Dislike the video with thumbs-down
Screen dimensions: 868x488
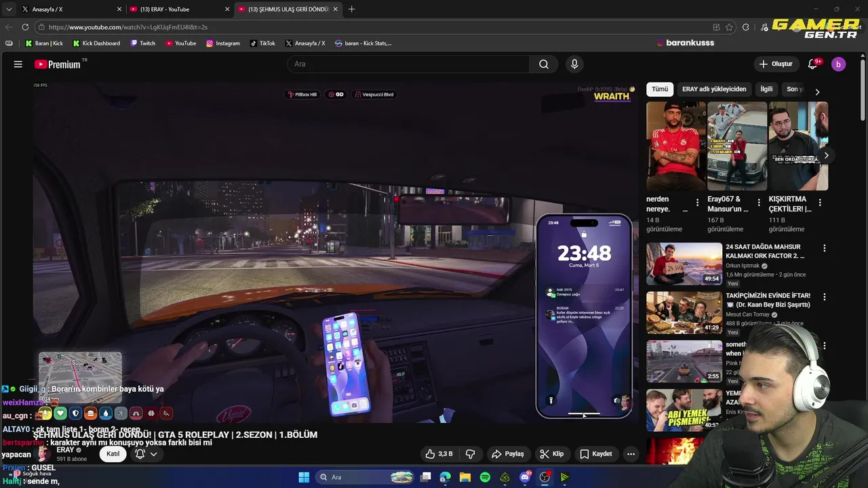tap(470, 454)
